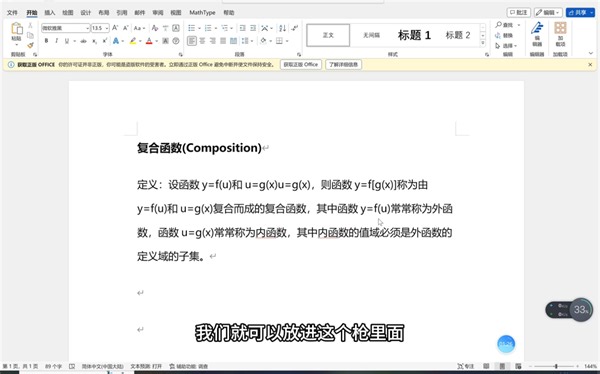Apply red font color swatch
The width and height of the screenshot is (600, 374).
point(149,41)
